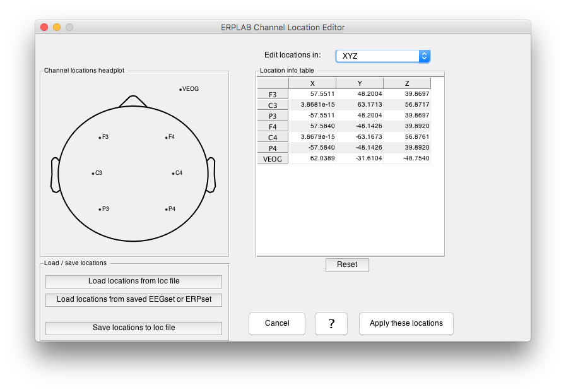The image size is (566, 392).
Task: Load locations from loc file
Action: click(x=134, y=281)
